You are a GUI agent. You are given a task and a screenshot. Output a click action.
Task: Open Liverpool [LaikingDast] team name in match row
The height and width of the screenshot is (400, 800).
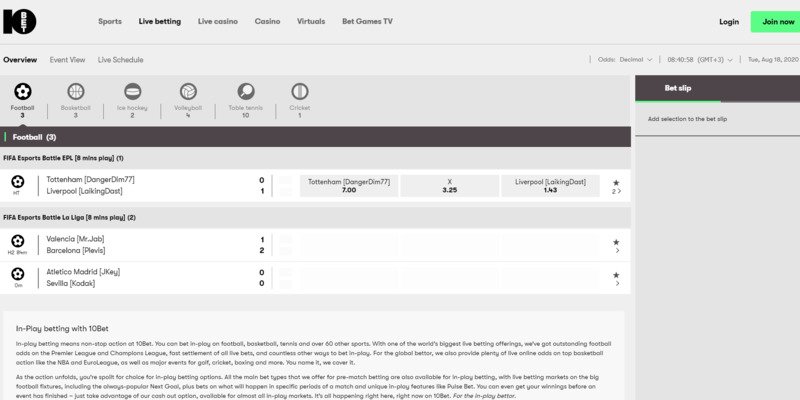pos(84,191)
